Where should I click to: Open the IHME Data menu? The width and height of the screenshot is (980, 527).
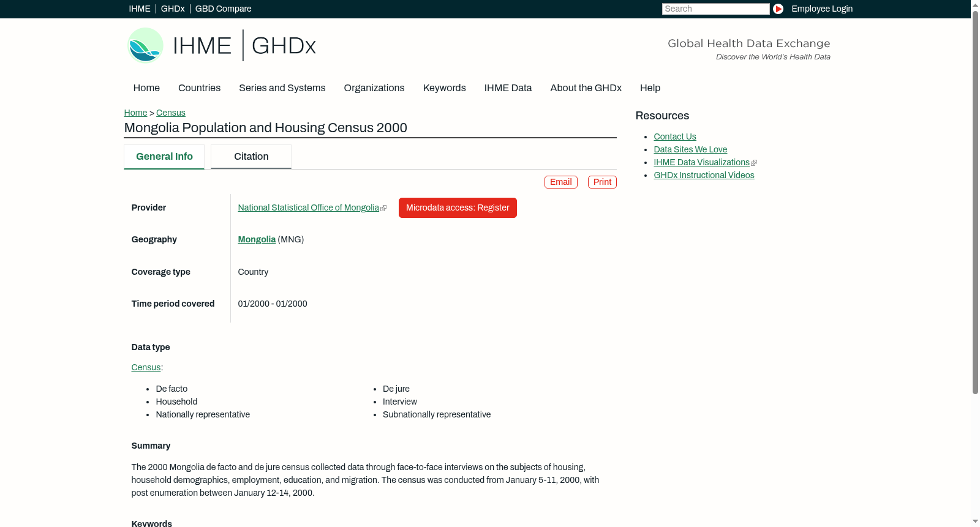(508, 88)
